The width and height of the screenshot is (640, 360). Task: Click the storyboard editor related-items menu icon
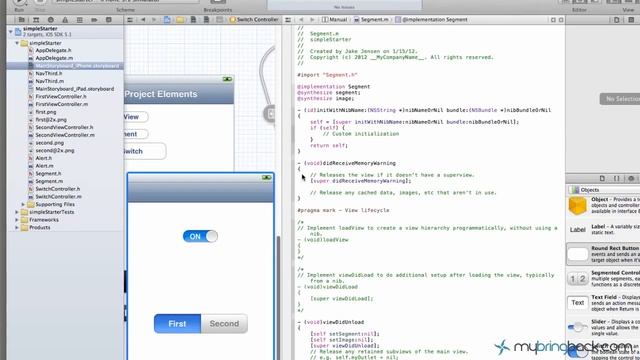(x=130, y=20)
